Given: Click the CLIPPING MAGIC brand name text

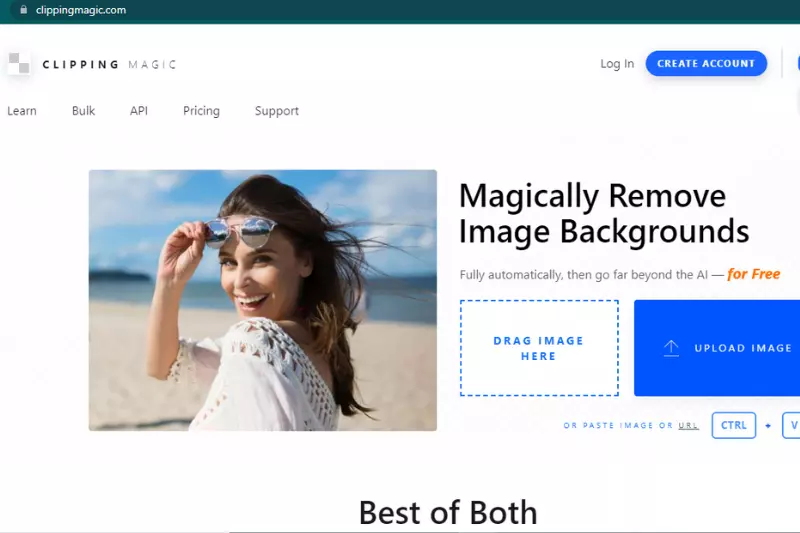Looking at the screenshot, I should tap(109, 64).
